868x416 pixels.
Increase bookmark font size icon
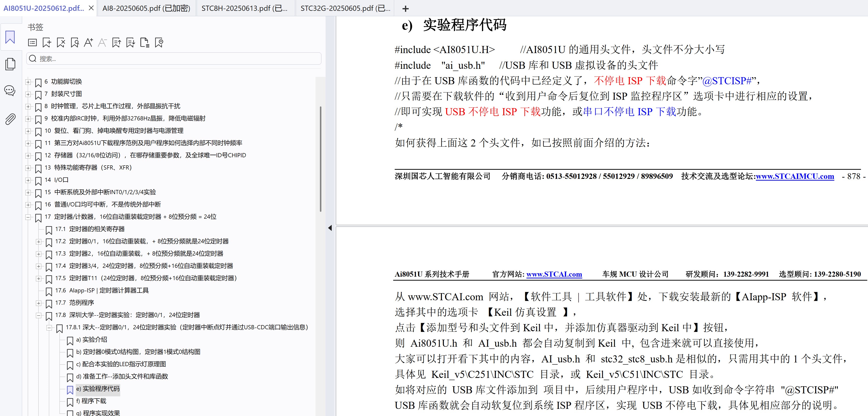tap(89, 43)
